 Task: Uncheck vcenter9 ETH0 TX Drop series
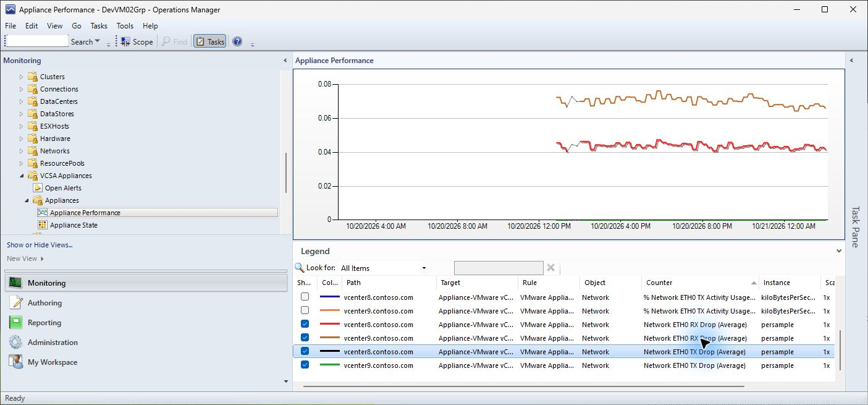pos(305,365)
